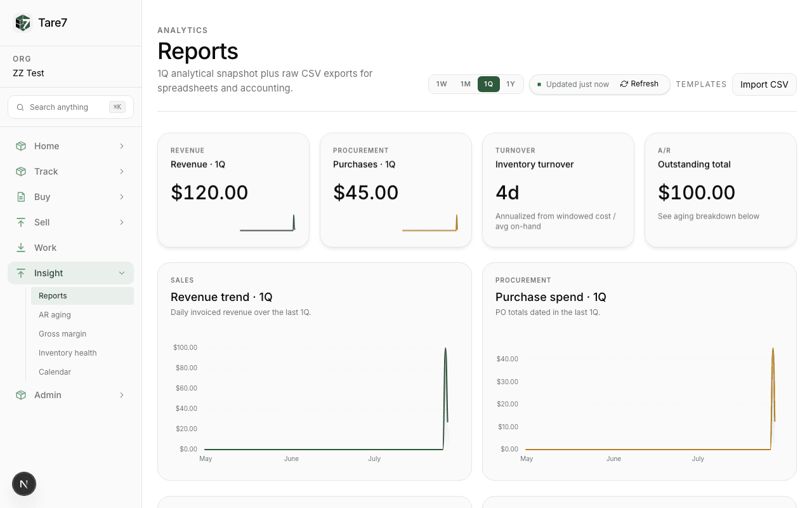Open Reports in the sidebar
This screenshot has height=508, width=812.
point(82,296)
